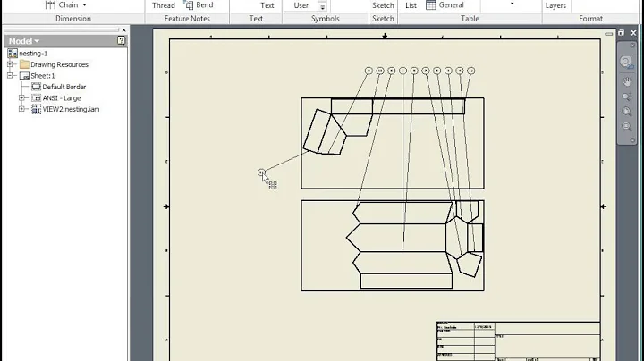
Task: Open the Table panel title
Action: (470, 19)
